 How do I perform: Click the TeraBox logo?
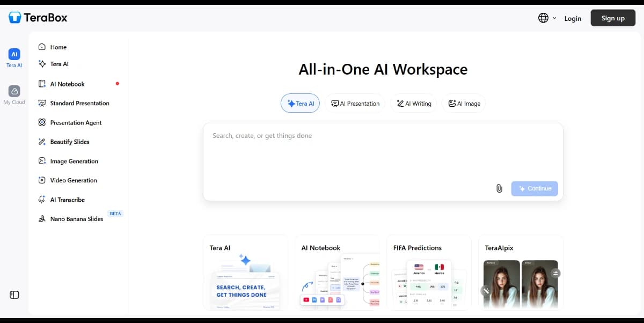[x=38, y=18]
